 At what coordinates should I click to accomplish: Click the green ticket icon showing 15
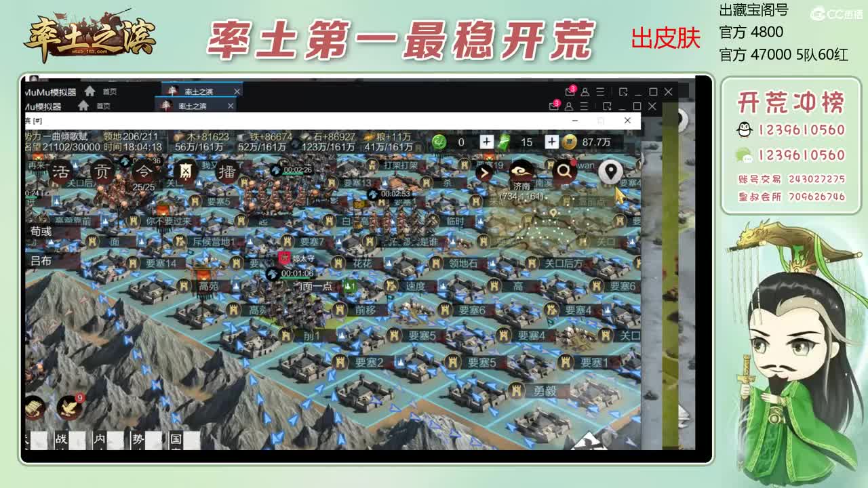pyautogui.click(x=504, y=142)
